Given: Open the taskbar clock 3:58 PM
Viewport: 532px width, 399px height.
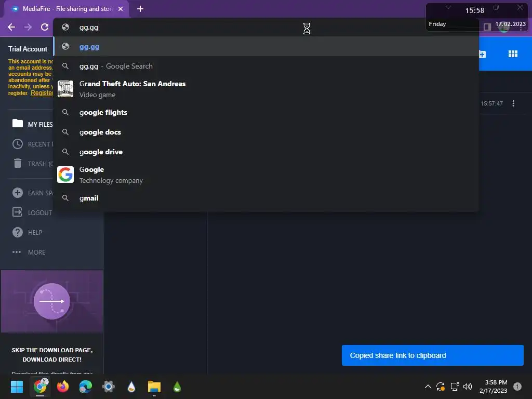Looking at the screenshot, I should (494, 387).
